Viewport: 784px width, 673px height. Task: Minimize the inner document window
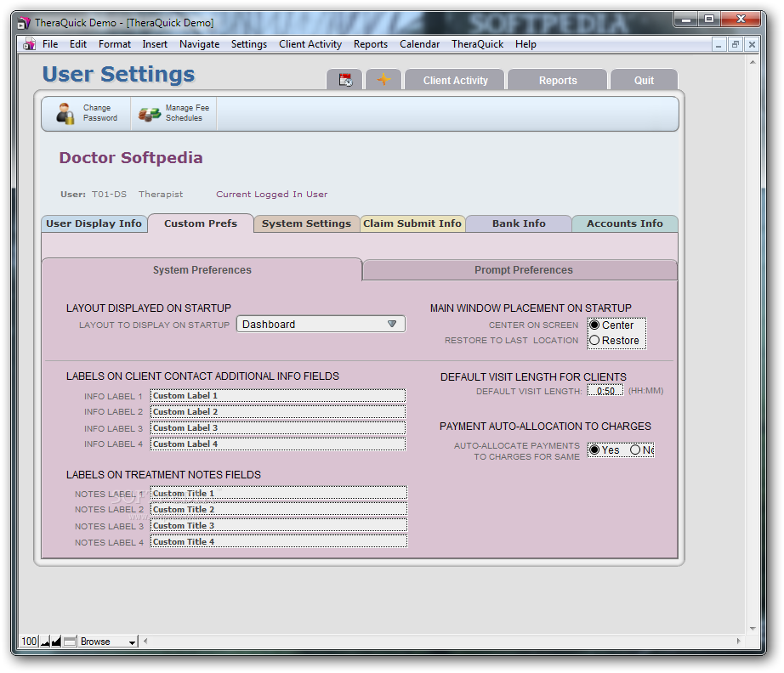[x=719, y=44]
